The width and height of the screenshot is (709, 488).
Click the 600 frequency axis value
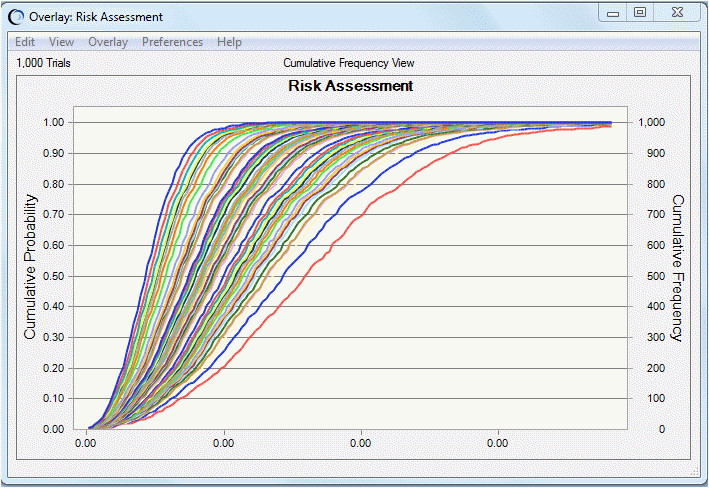tap(656, 245)
